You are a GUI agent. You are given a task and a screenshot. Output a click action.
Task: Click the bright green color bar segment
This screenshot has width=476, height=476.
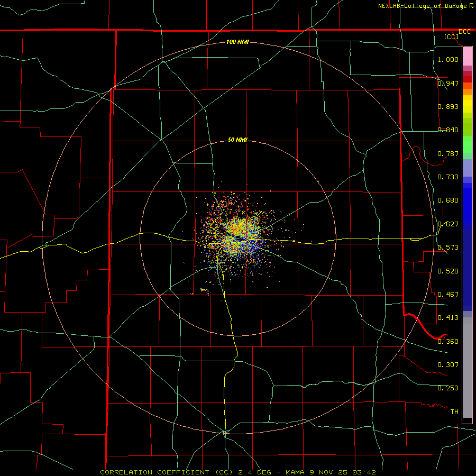point(467,144)
